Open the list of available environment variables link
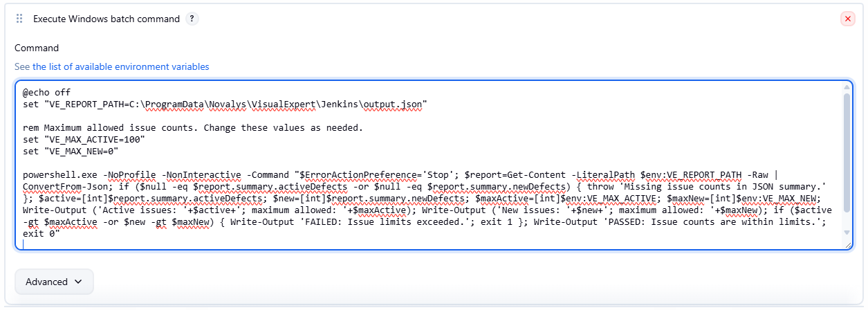The image size is (868, 310). 121,66
